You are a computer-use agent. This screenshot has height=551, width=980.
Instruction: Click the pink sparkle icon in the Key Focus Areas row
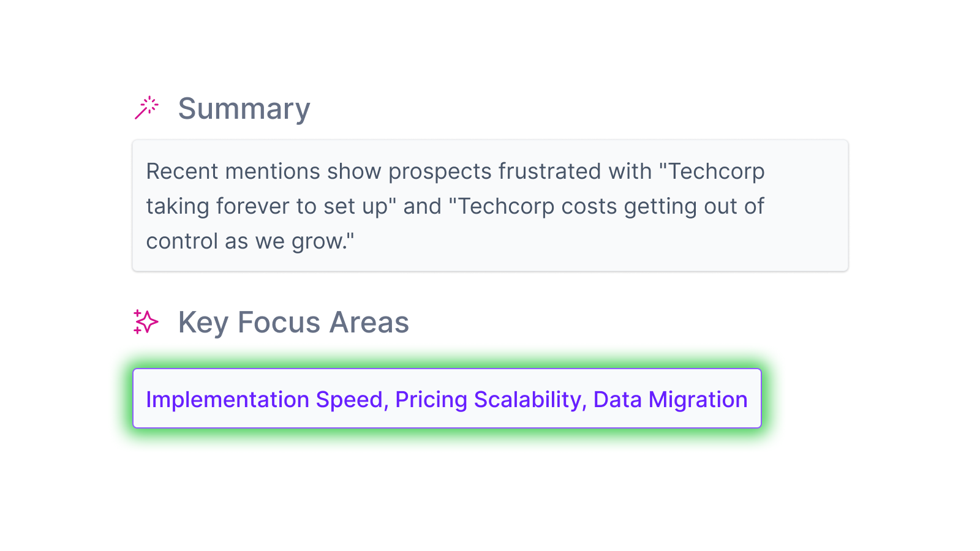(146, 321)
